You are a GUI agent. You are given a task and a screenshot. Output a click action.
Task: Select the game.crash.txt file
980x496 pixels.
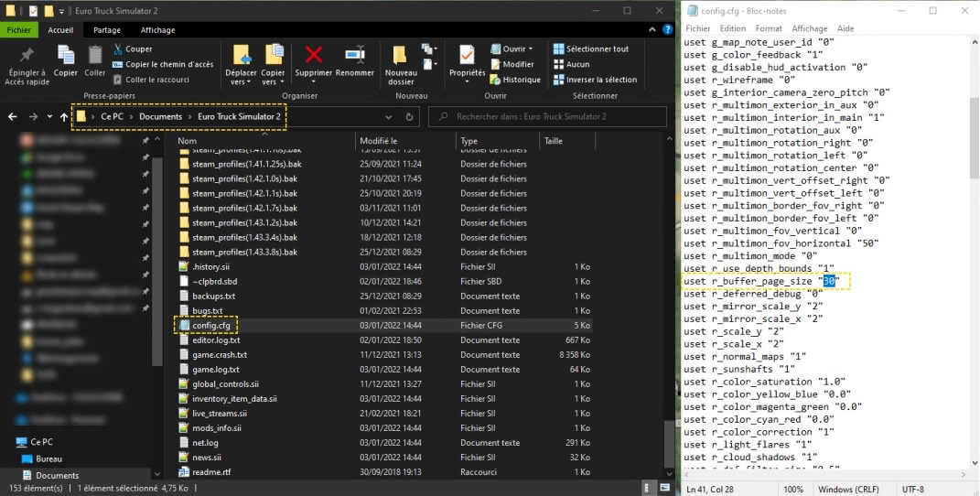pyautogui.click(x=220, y=355)
